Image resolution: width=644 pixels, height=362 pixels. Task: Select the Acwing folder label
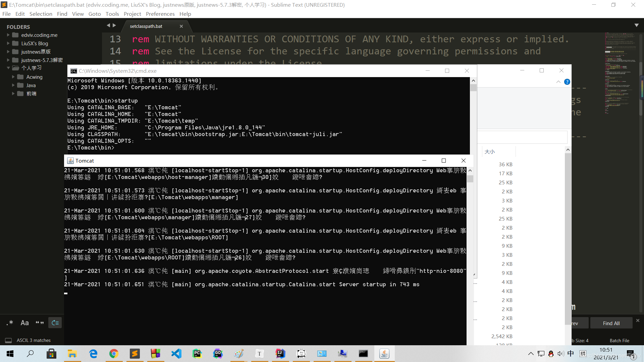tap(35, 77)
